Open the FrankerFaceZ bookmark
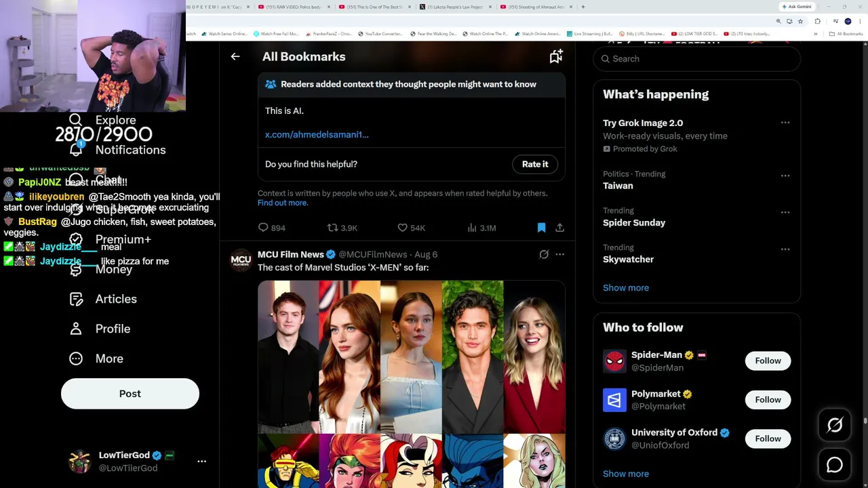 (x=329, y=34)
